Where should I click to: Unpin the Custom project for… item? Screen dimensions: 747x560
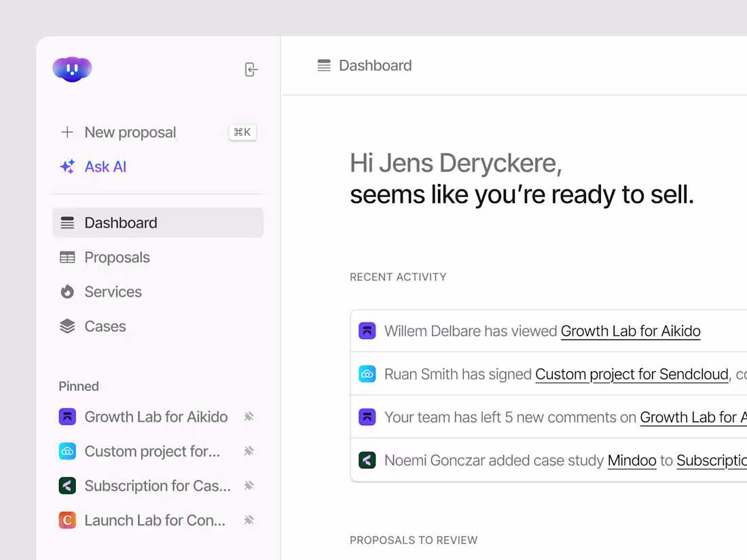tap(249, 451)
